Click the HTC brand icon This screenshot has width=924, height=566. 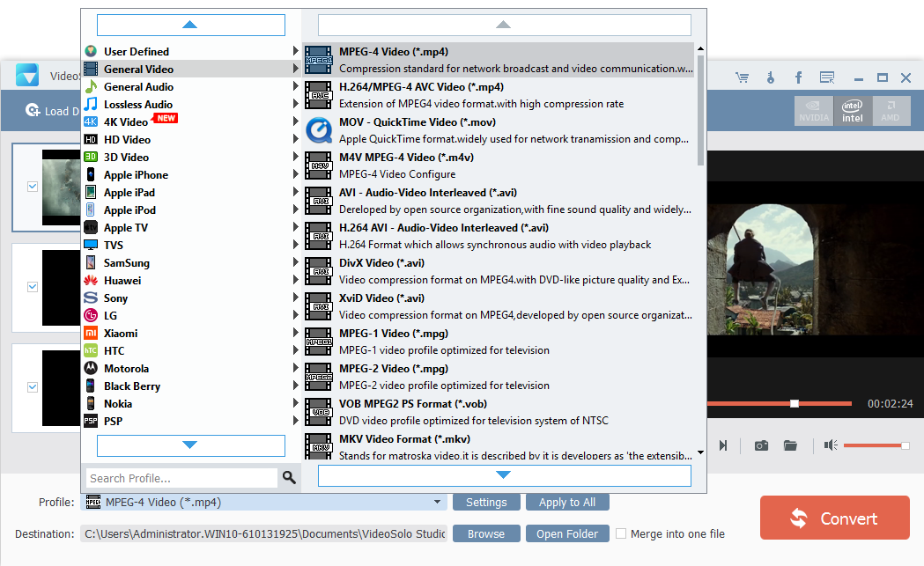pyautogui.click(x=91, y=350)
